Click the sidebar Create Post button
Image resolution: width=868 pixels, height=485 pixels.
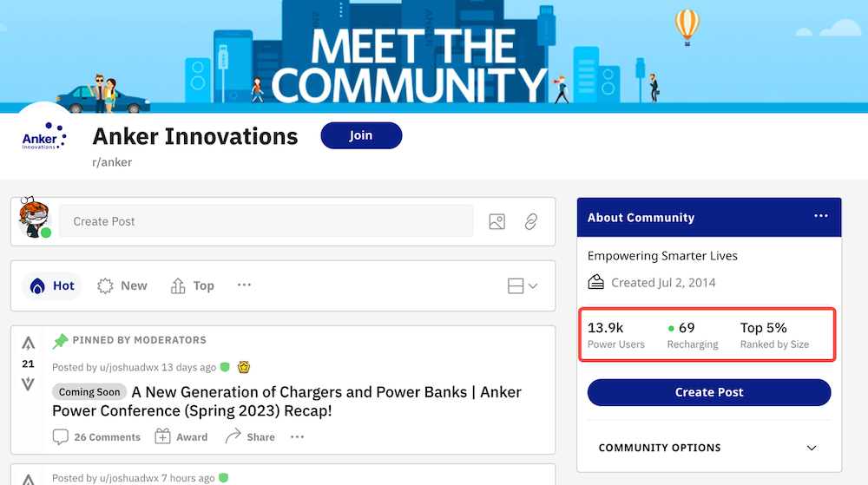click(709, 392)
